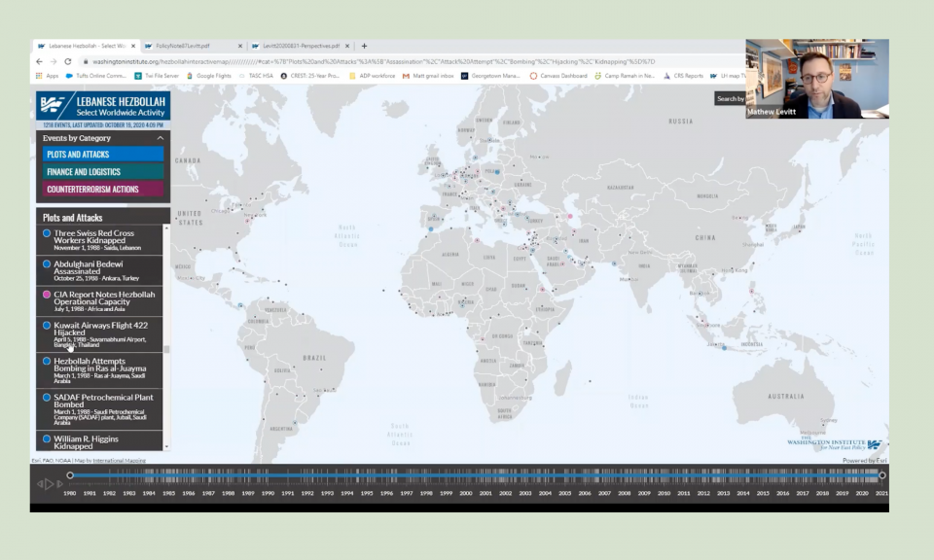Click the Kuwait Airways Flight 422 event marker
The height and width of the screenshot is (560, 934).
[x=47, y=324]
